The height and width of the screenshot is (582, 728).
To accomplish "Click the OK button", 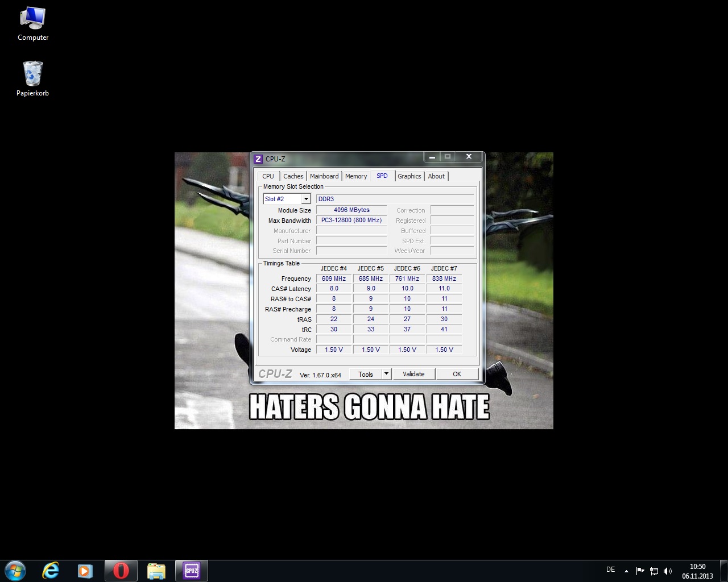I will (x=457, y=374).
